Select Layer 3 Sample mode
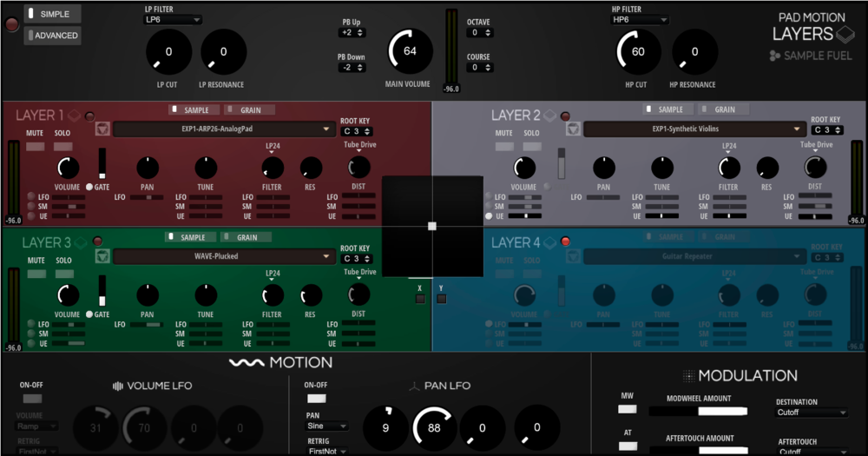This screenshot has width=868, height=456. tap(190, 237)
